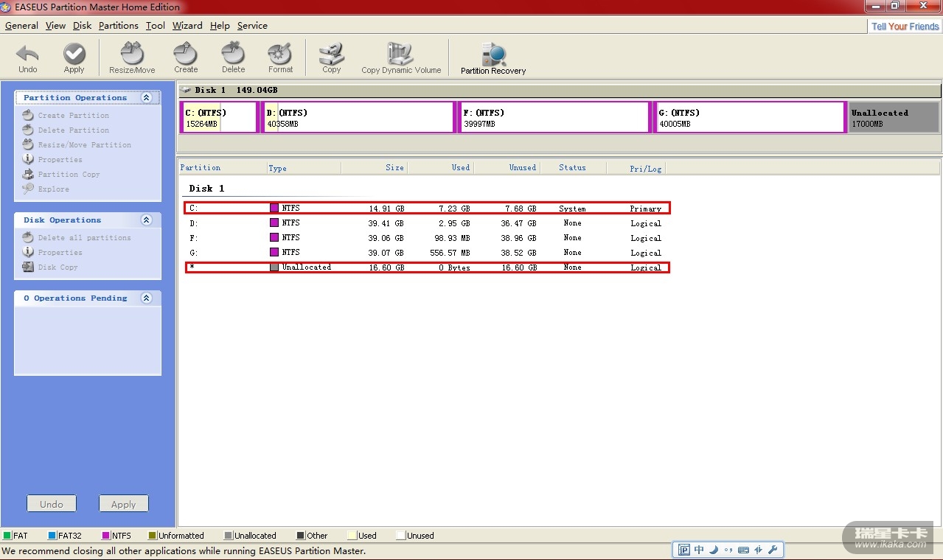
Task: Launch Partition Recovery from toolbar
Action: tap(493, 57)
